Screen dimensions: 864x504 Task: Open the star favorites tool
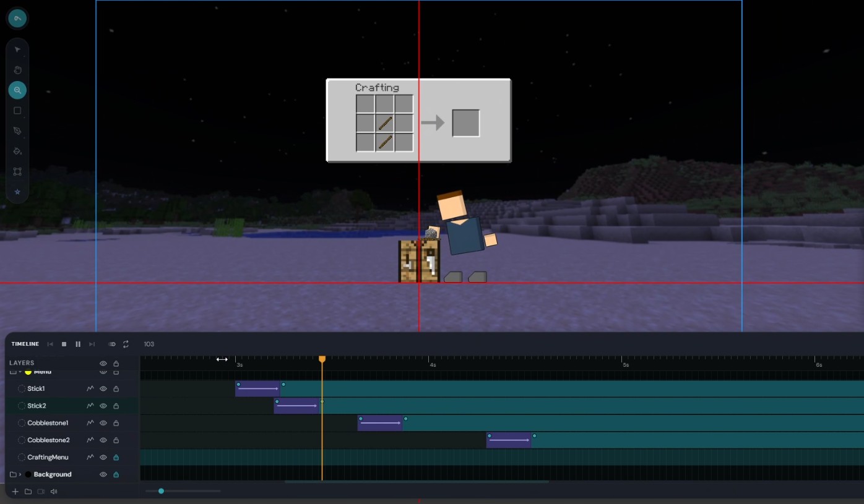(x=17, y=192)
